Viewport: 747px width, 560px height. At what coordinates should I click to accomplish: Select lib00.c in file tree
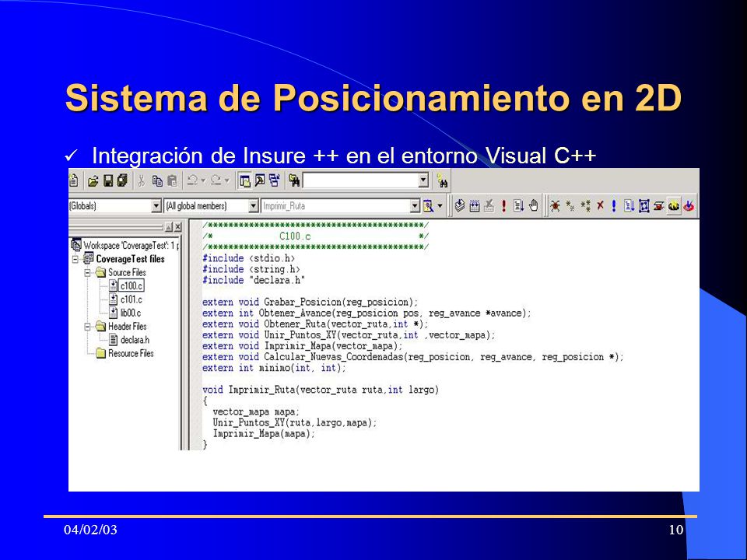(x=131, y=313)
